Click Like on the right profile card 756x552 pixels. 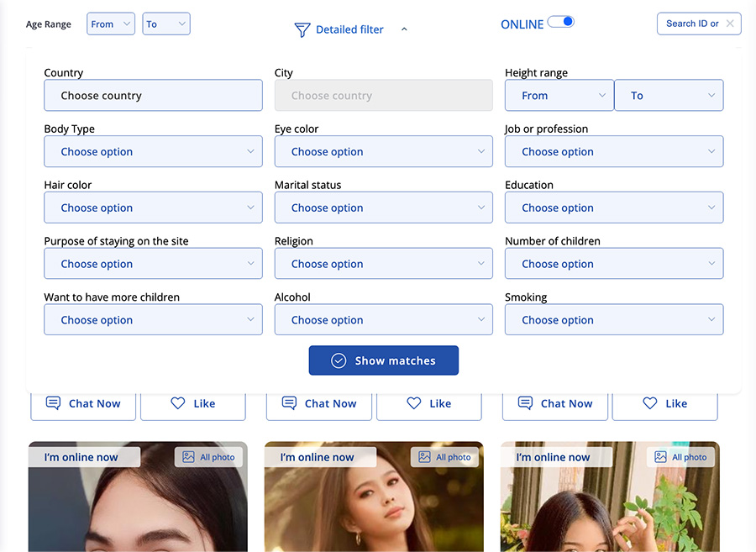pyautogui.click(x=665, y=405)
